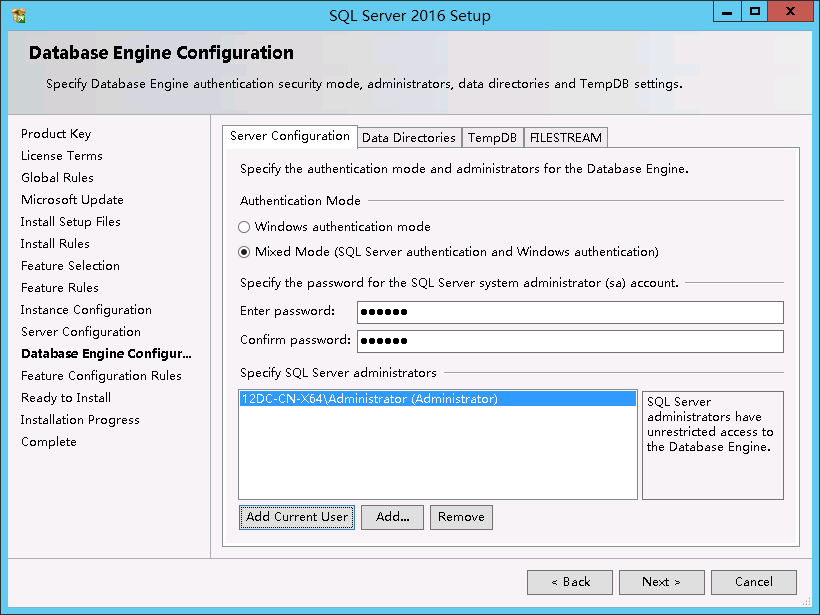Remove the selected administrator
Screen dimensions: 820x615
[461, 517]
